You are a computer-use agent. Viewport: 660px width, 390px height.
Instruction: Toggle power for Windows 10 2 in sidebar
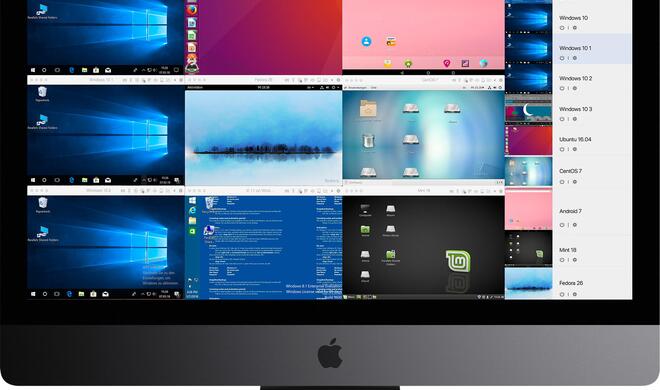[562, 88]
